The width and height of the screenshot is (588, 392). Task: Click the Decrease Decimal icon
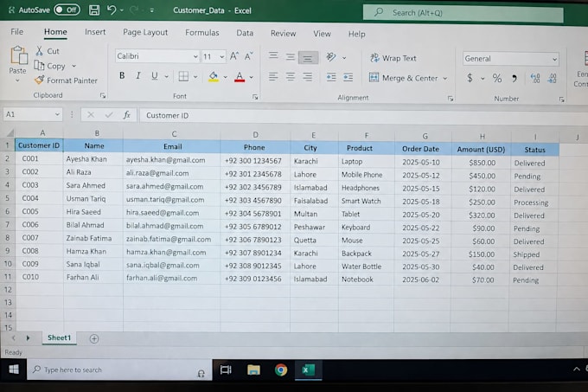tap(552, 79)
